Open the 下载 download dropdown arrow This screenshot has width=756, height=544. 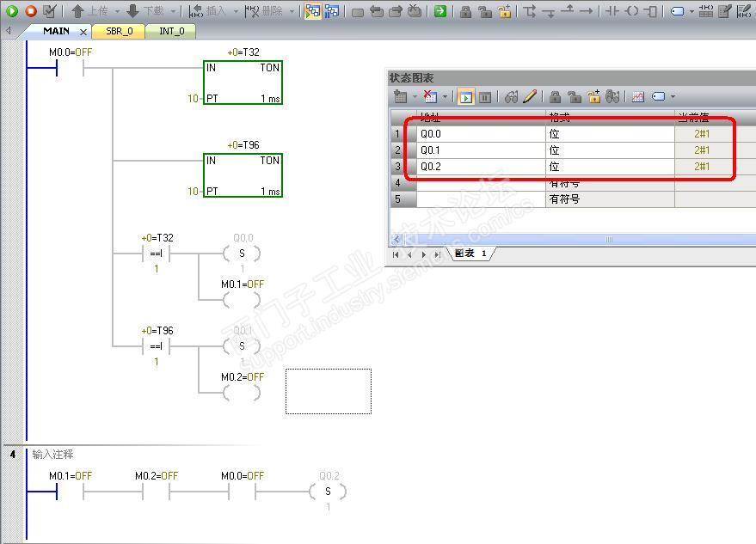pyautogui.click(x=173, y=10)
